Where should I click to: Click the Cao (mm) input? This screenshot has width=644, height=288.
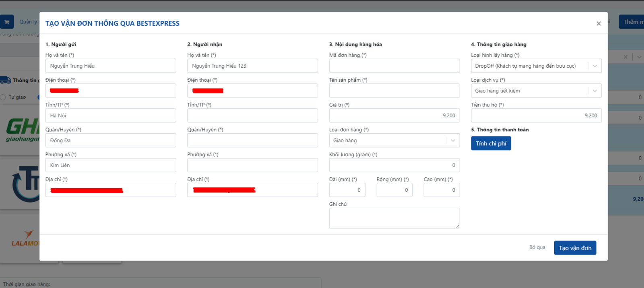point(441,190)
